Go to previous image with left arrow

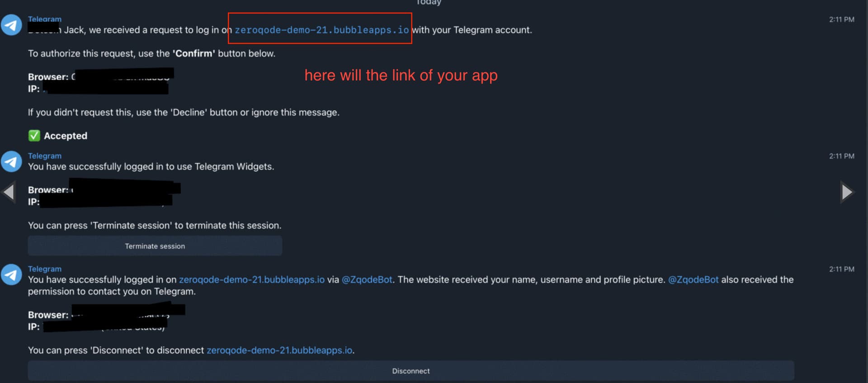click(x=9, y=192)
